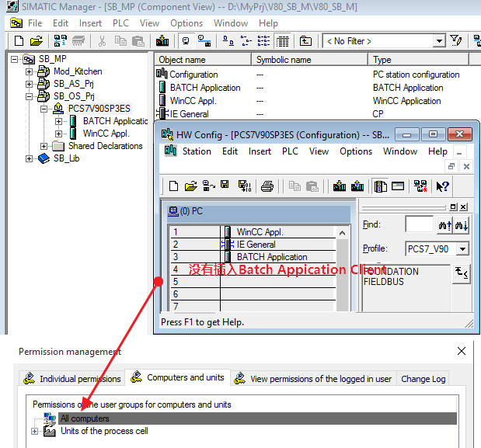This screenshot has height=448, width=481.
Task: Select WinCC Appl. in project tree
Action: coord(106,134)
